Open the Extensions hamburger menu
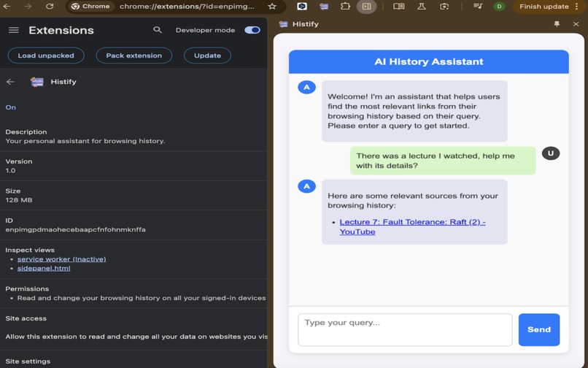Viewport: 588px width, 368px height. click(x=14, y=30)
